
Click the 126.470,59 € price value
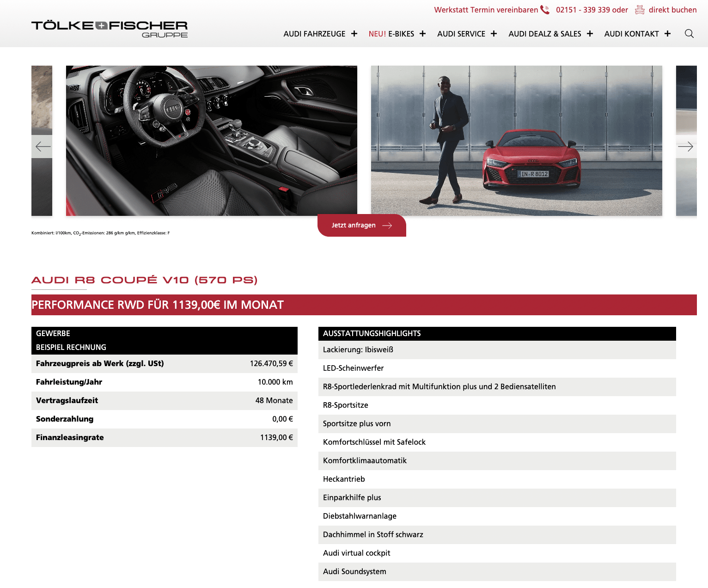(271, 363)
